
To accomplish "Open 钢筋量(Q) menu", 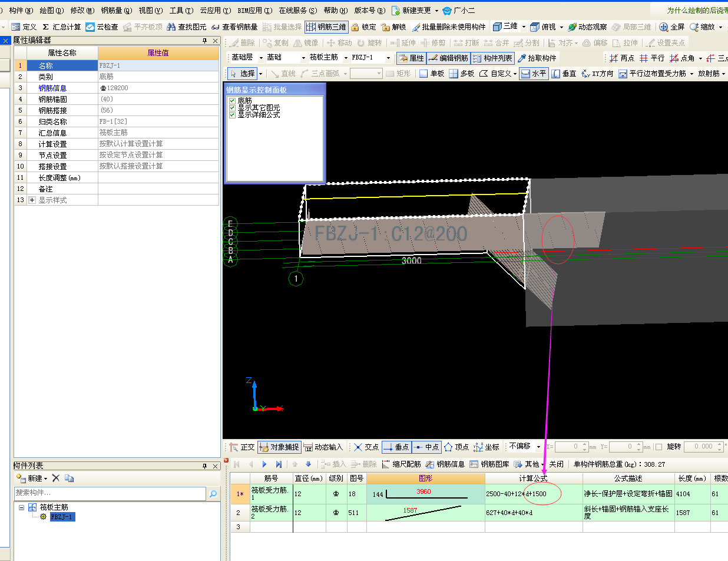I will tap(115, 11).
